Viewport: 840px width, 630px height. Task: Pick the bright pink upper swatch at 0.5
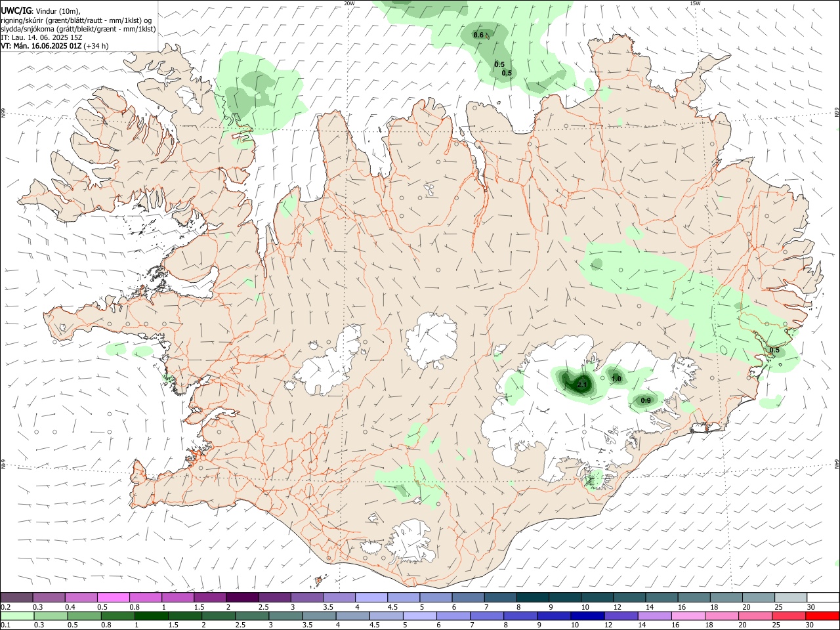click(114, 598)
